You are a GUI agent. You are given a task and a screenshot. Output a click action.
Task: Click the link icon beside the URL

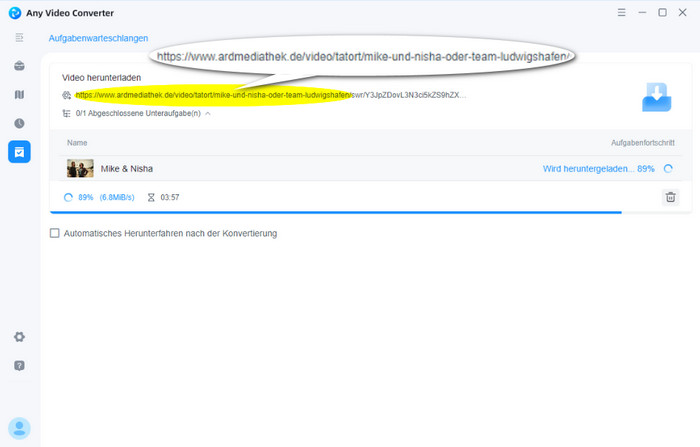(67, 95)
